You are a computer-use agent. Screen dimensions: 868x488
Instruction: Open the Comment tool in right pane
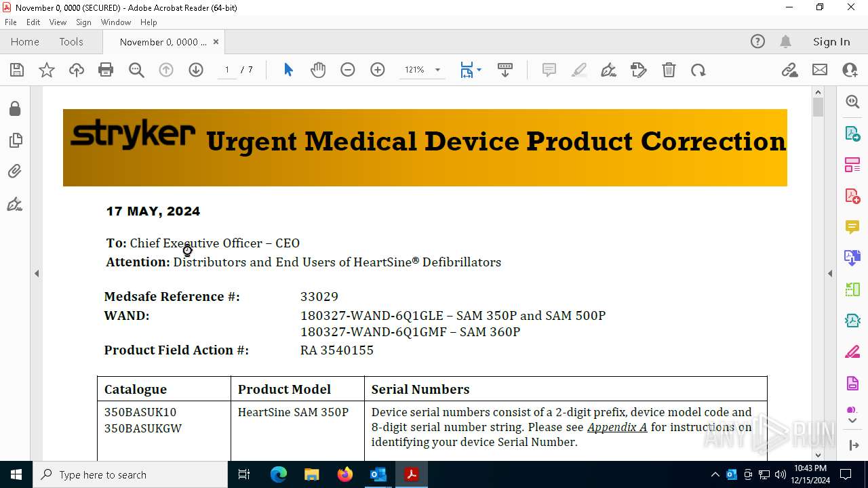click(x=852, y=227)
